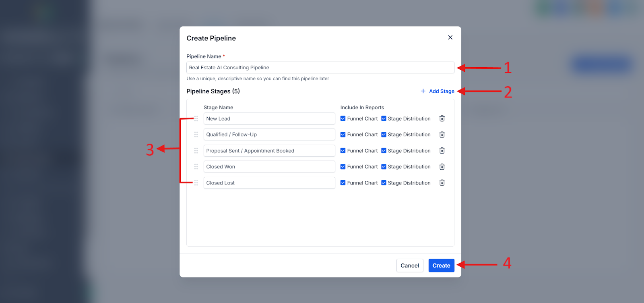
Task: Click the drag handle beside "Closed Won"
Action: [x=196, y=166]
